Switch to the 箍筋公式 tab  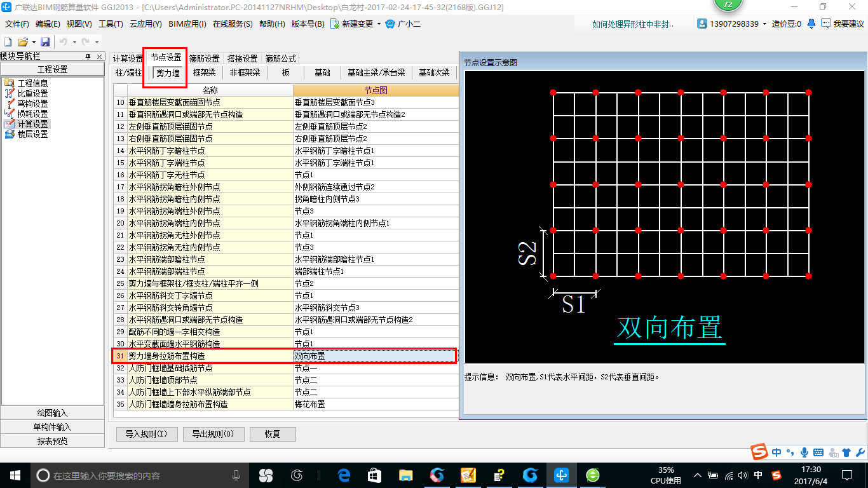coord(280,58)
